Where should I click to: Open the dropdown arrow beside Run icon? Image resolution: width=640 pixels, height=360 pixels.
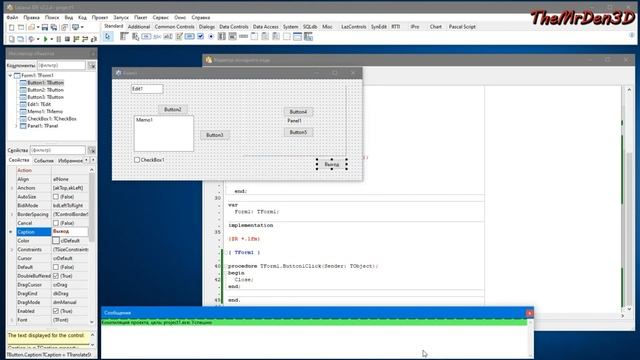(51, 39)
